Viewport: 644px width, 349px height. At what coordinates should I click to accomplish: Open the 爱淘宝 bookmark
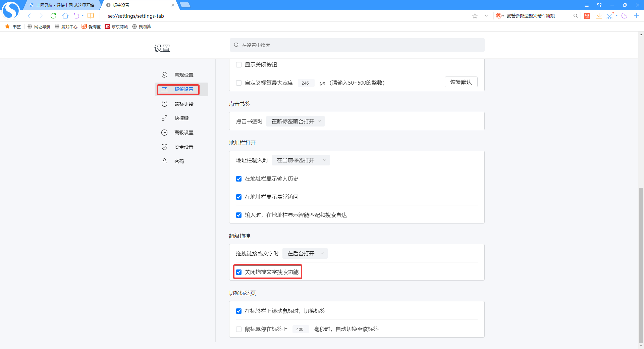point(91,27)
